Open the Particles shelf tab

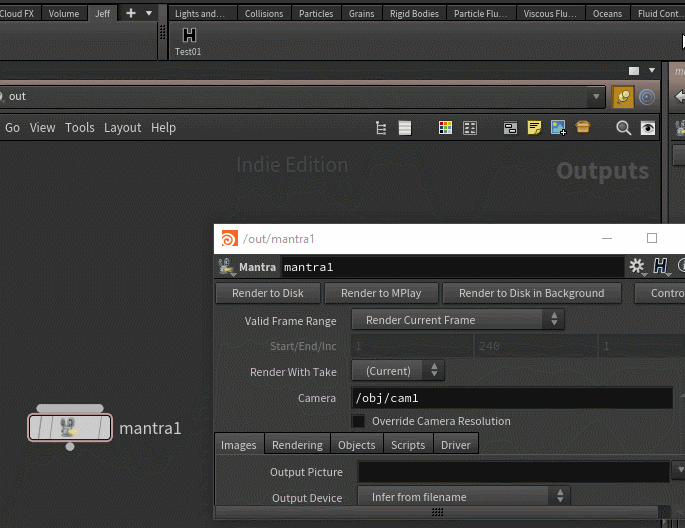pyautogui.click(x=316, y=14)
